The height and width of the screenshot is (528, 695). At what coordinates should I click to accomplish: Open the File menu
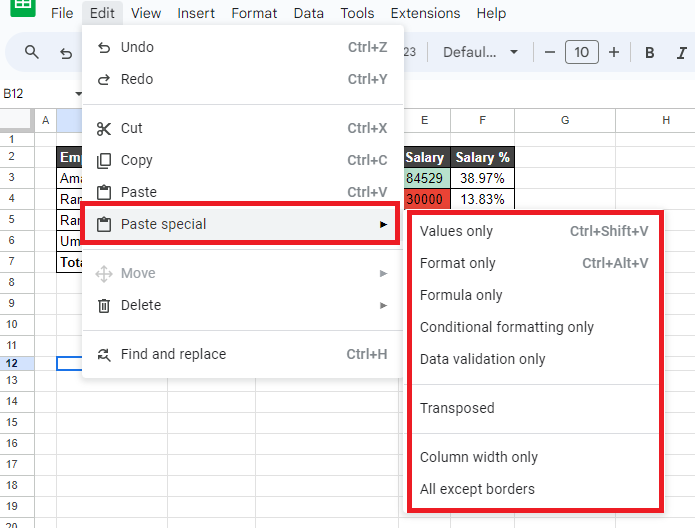click(62, 13)
